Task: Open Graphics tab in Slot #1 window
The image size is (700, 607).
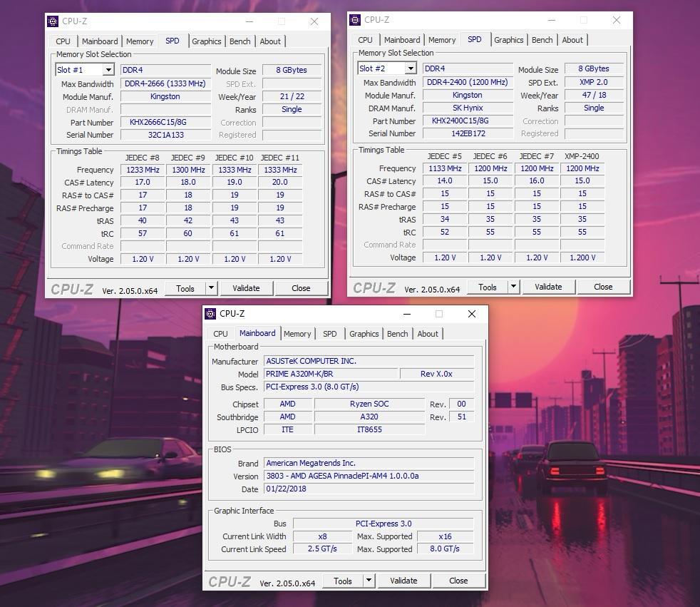Action: (206, 41)
